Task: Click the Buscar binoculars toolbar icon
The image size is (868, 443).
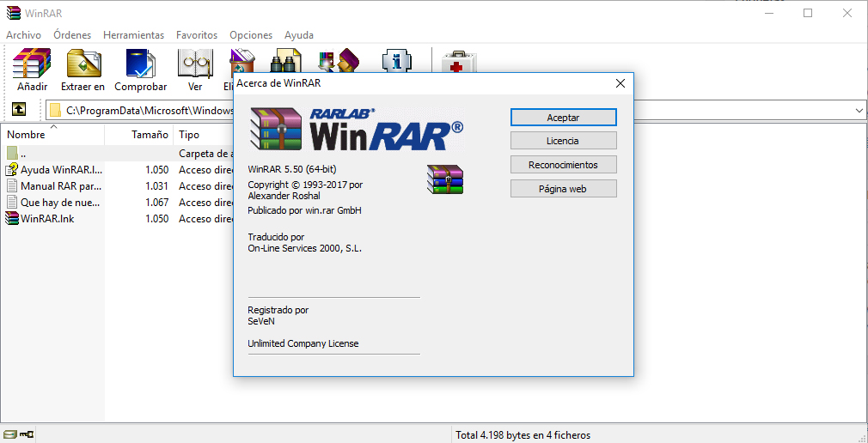Action: pos(285,61)
